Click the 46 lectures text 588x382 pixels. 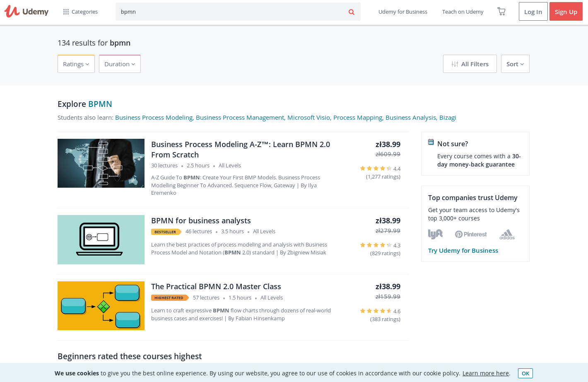199,232
